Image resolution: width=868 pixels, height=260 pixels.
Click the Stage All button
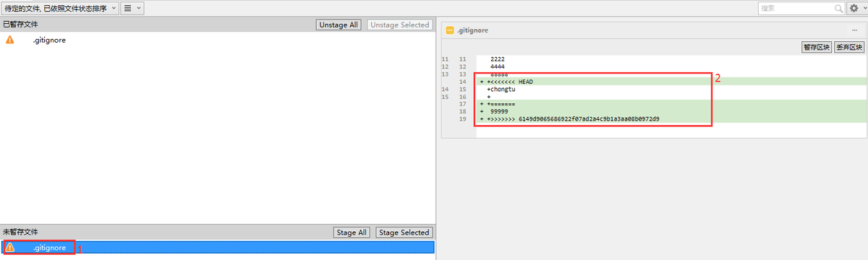click(x=352, y=233)
